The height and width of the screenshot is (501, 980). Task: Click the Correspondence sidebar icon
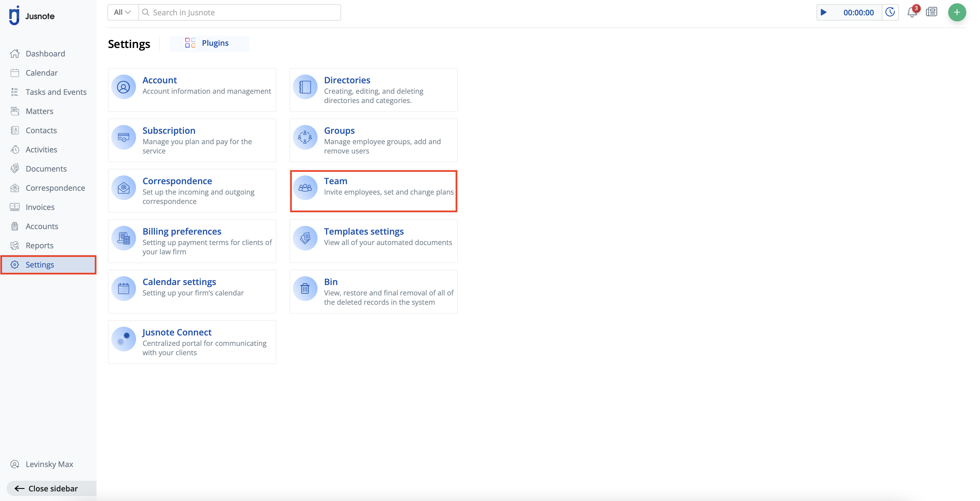point(15,188)
